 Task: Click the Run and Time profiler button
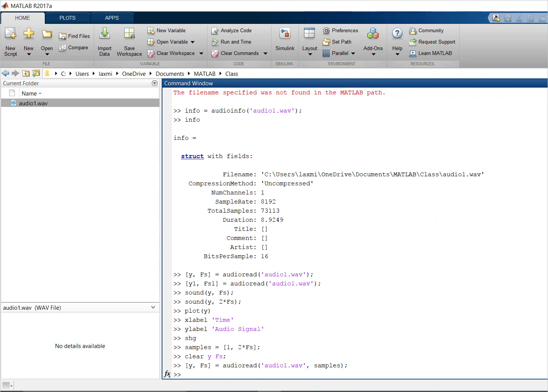tap(231, 42)
